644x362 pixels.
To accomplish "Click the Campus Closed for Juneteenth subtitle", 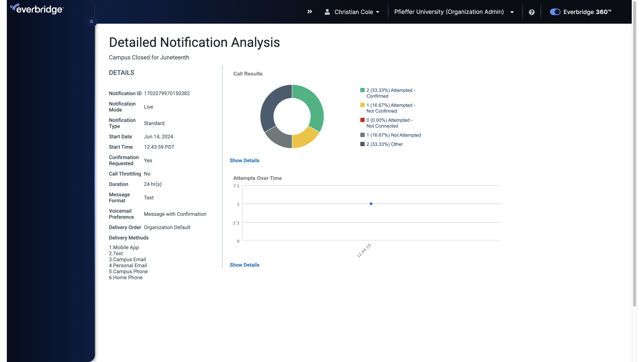I will pyautogui.click(x=149, y=57).
